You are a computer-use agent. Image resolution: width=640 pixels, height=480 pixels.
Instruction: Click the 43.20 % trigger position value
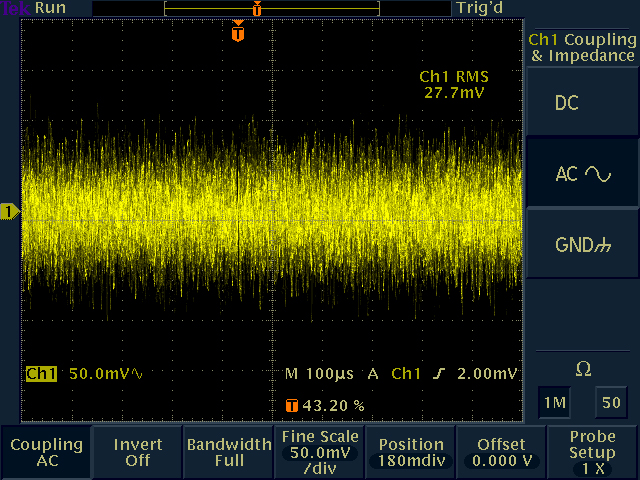[333, 405]
